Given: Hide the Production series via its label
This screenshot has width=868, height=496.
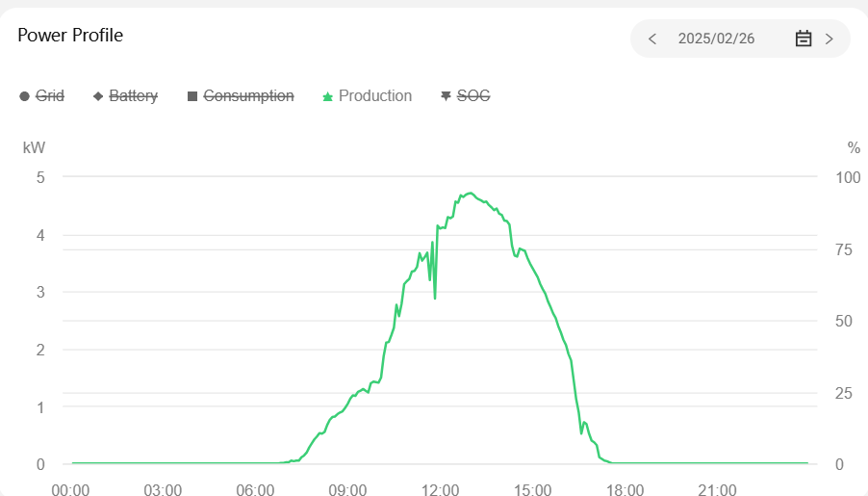Looking at the screenshot, I should click(x=375, y=96).
